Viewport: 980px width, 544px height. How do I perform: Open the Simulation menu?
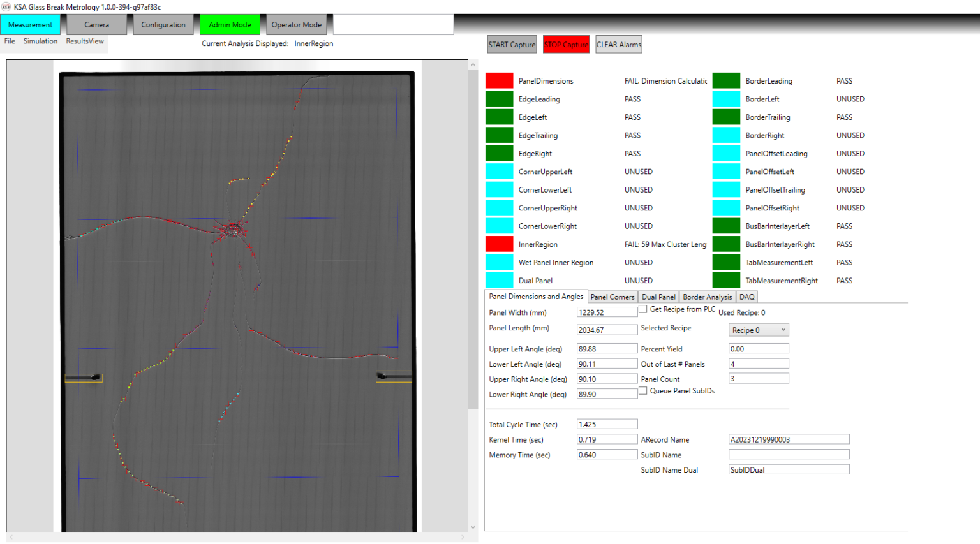(40, 41)
